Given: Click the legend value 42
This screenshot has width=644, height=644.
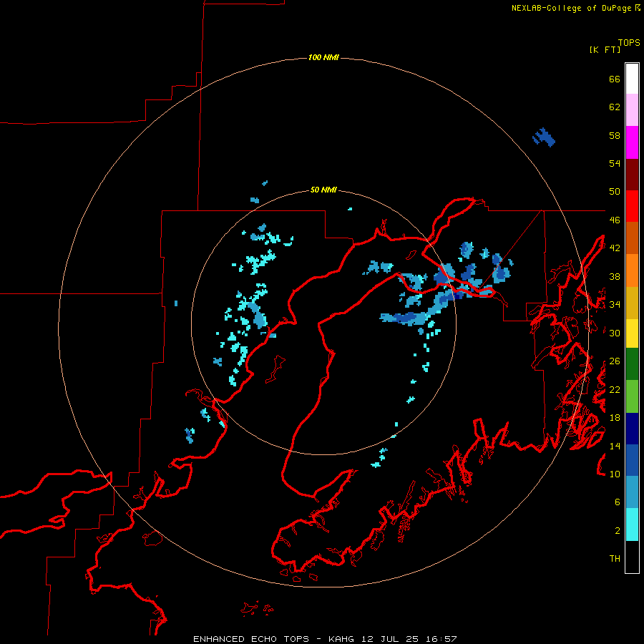Looking at the screenshot, I should (x=615, y=248).
